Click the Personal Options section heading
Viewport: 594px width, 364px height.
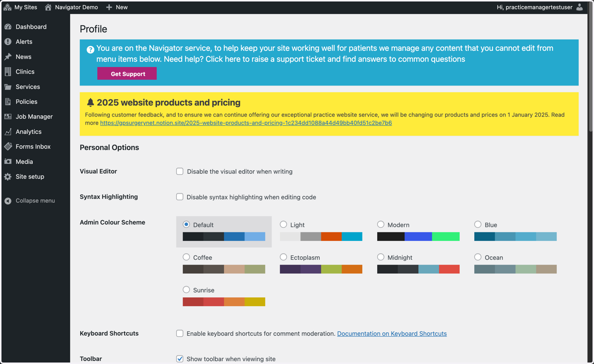pos(109,147)
